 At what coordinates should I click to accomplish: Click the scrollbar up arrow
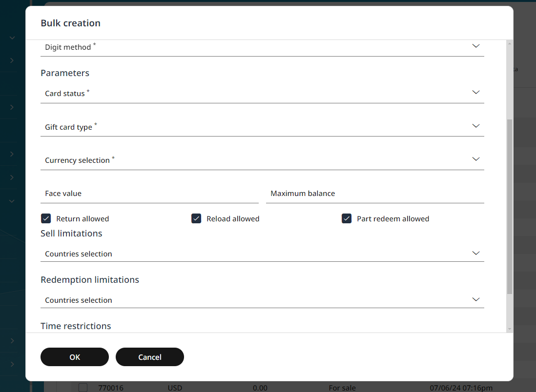(x=509, y=43)
